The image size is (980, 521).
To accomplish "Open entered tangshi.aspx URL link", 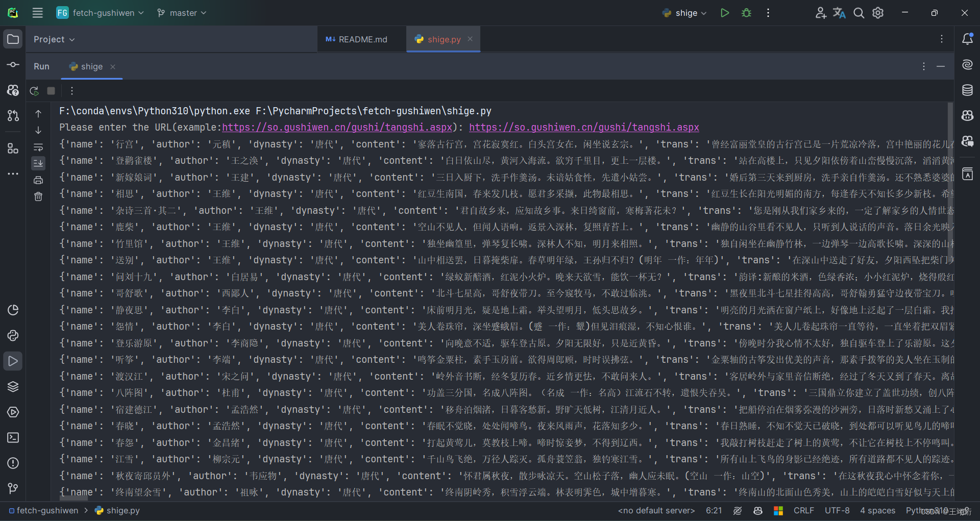I will click(x=584, y=127).
